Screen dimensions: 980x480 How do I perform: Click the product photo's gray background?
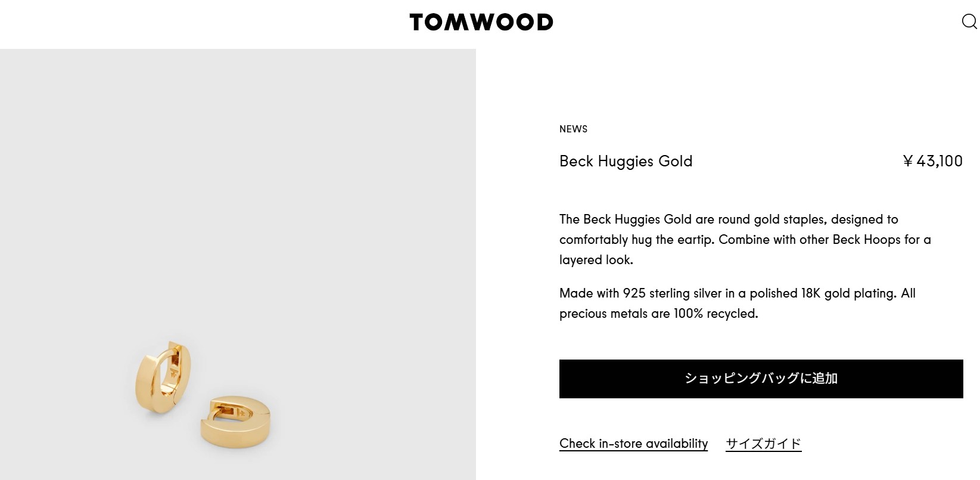(x=238, y=179)
